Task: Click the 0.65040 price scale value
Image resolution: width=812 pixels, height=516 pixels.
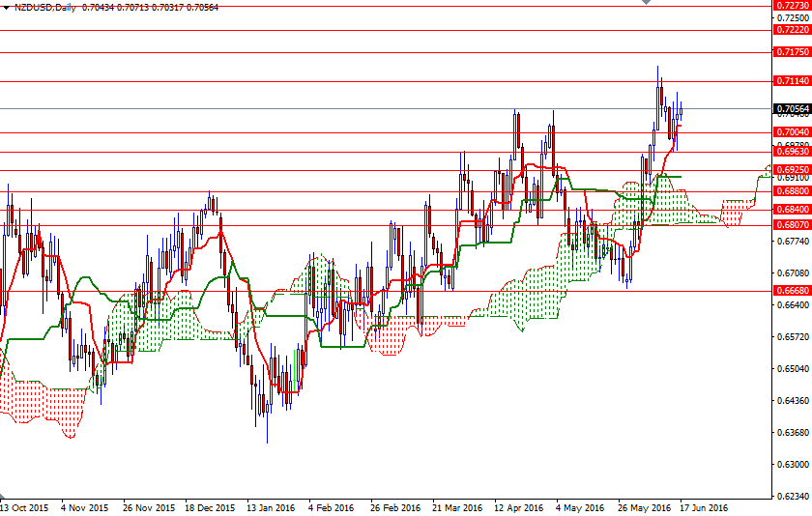Action: [x=794, y=369]
